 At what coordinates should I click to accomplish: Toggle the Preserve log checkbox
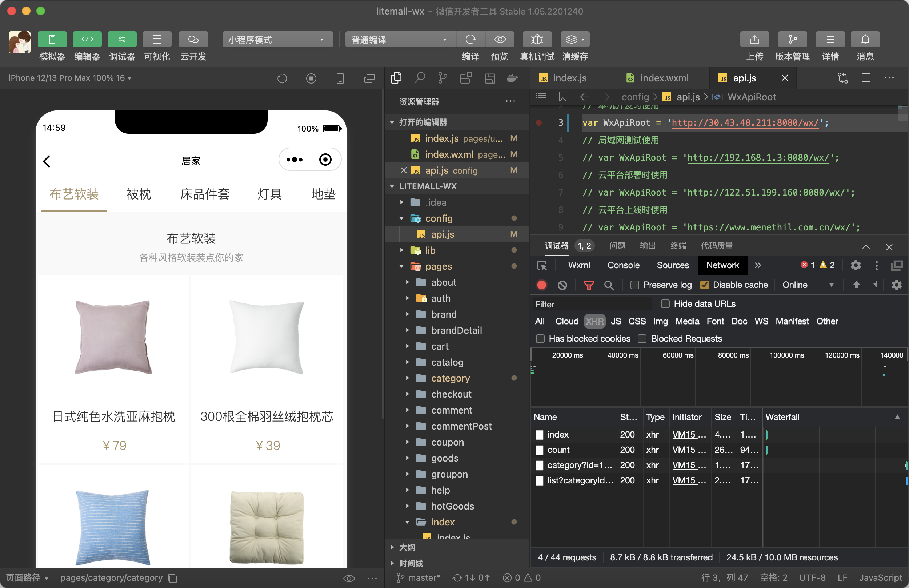pyautogui.click(x=635, y=285)
